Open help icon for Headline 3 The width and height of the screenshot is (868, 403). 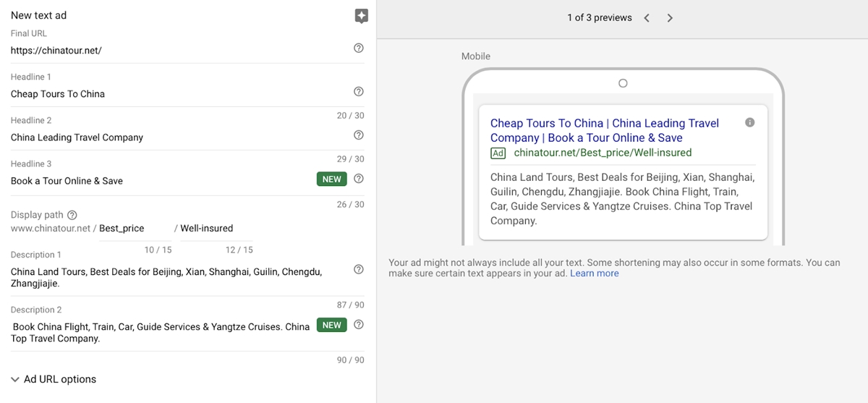click(359, 179)
